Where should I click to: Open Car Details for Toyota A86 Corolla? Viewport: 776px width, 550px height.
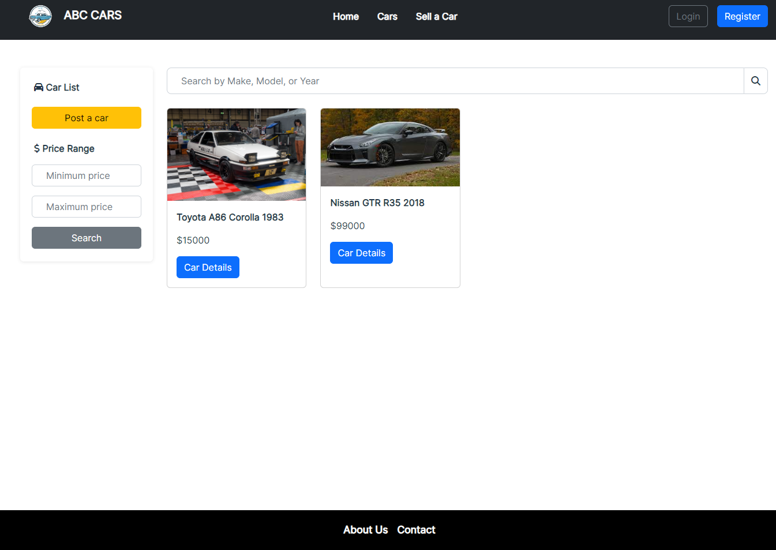tap(208, 267)
